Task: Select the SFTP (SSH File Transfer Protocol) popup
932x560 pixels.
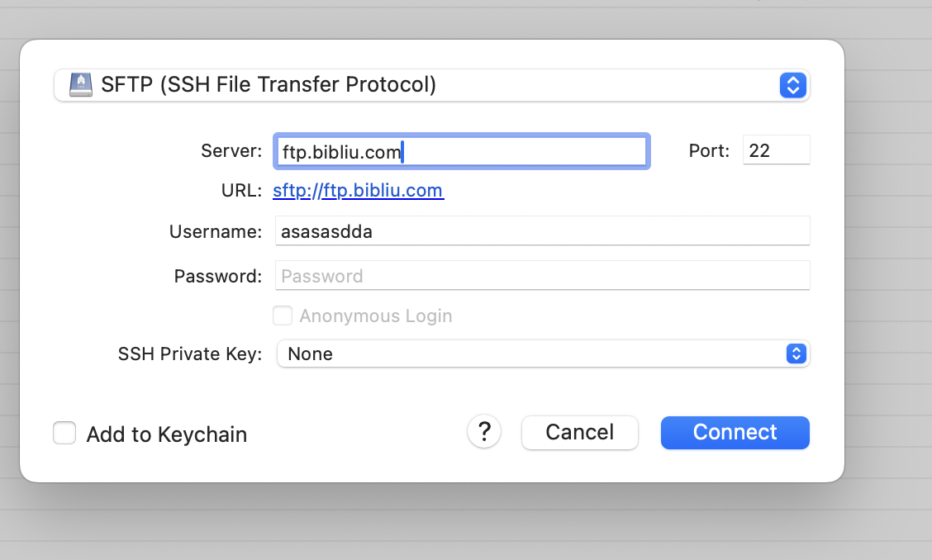Action: pos(431,85)
